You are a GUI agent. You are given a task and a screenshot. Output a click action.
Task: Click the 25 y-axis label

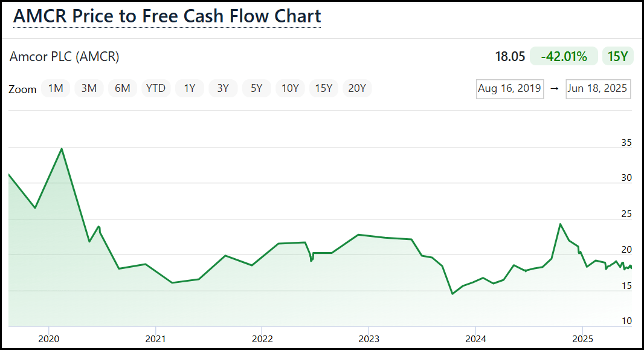[x=626, y=213]
